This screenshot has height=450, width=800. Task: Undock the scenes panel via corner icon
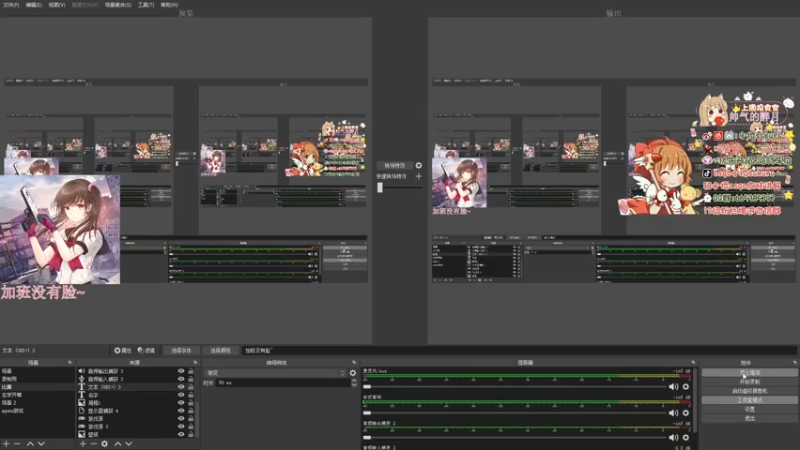point(70,362)
